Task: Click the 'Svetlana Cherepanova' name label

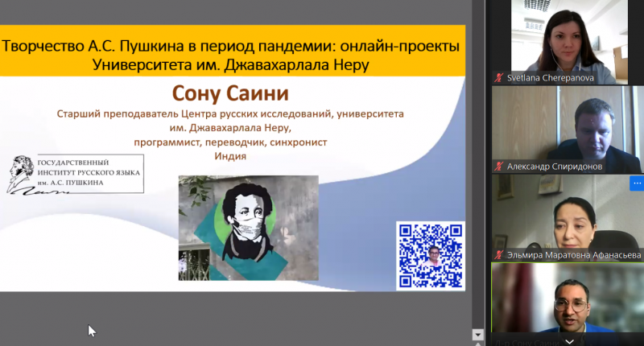Action: click(x=548, y=78)
